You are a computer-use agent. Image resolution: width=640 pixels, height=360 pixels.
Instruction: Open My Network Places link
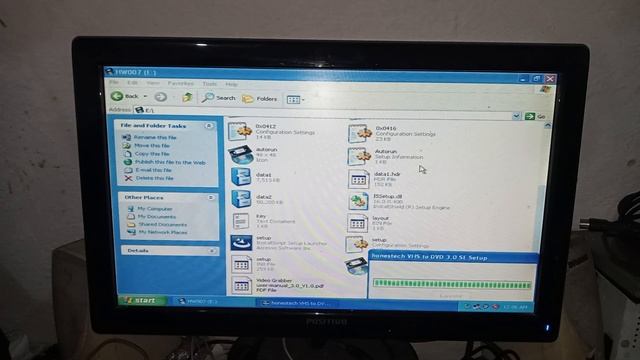point(163,232)
